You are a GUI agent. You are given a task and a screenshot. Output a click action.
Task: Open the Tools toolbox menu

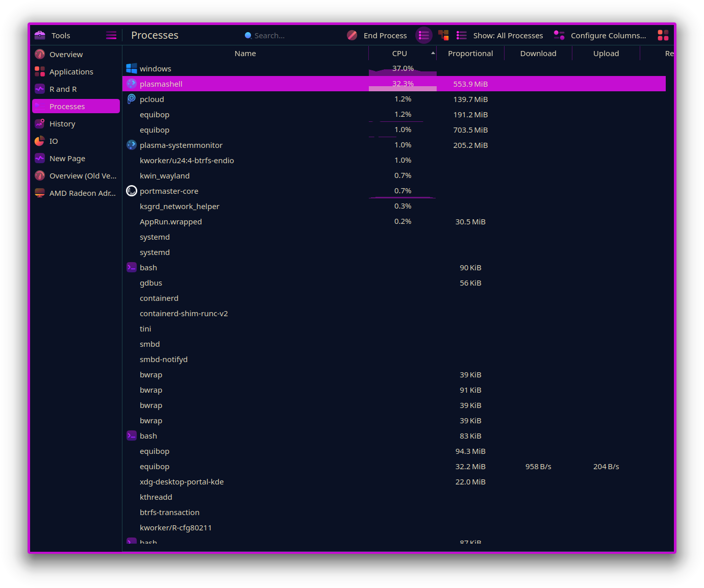click(x=53, y=36)
